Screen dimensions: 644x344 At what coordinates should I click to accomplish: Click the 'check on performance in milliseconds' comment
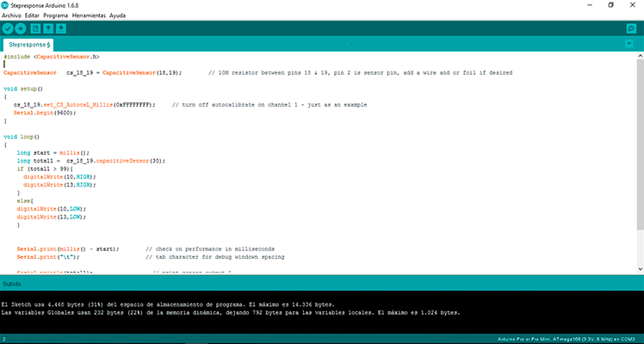coord(210,249)
